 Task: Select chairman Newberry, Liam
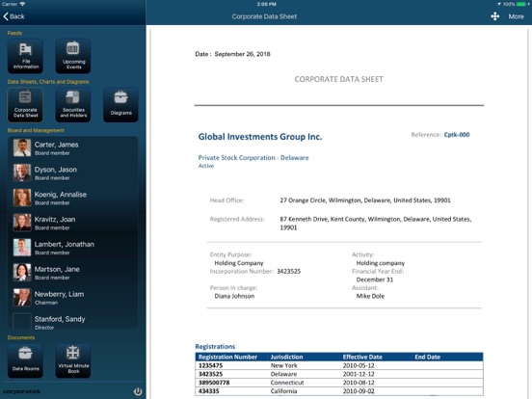pyautogui.click(x=73, y=298)
